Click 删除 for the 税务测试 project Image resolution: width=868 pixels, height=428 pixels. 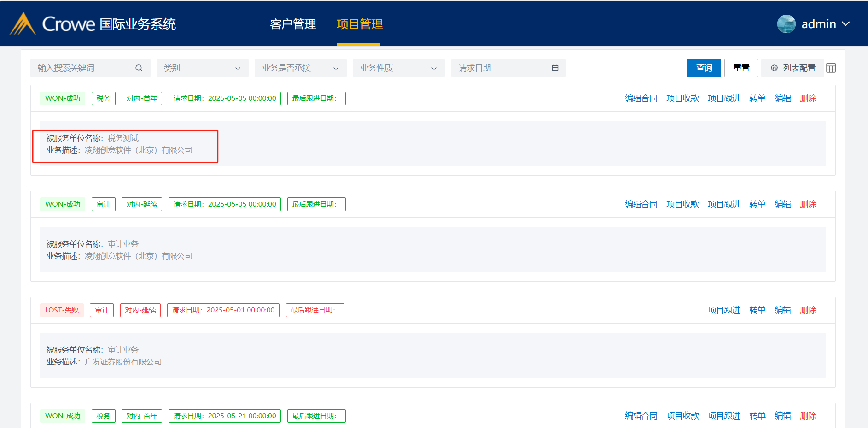pos(808,98)
